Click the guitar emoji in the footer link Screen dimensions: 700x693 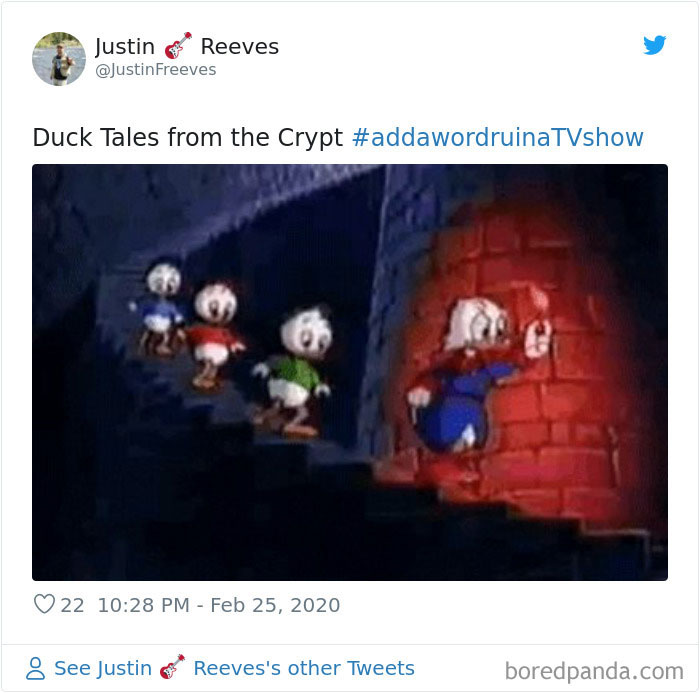(172, 667)
